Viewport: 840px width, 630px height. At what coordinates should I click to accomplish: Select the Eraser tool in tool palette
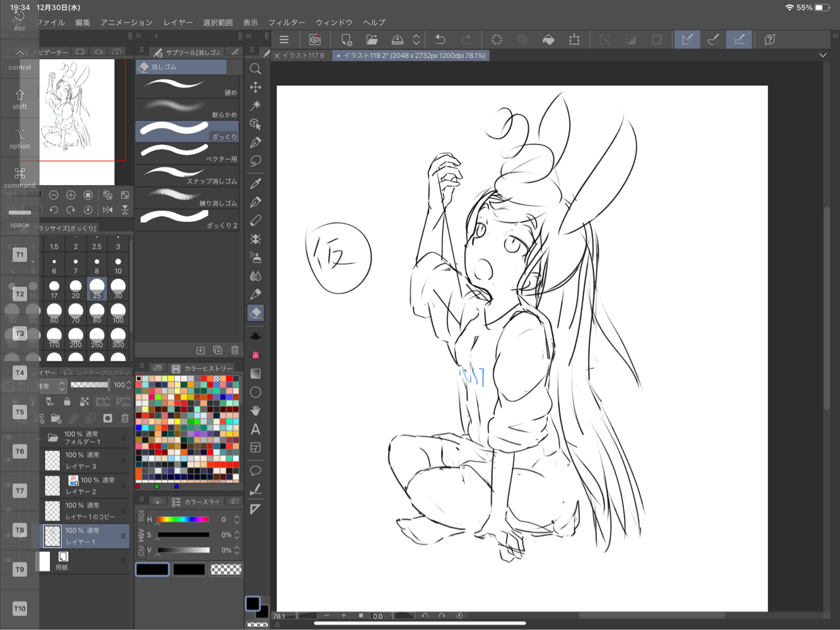pos(256,313)
